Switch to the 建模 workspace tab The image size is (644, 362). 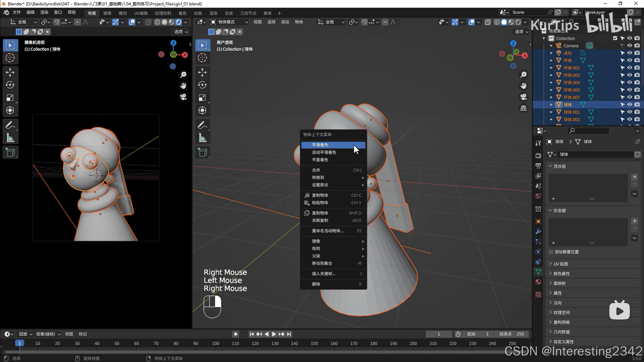coord(107,13)
